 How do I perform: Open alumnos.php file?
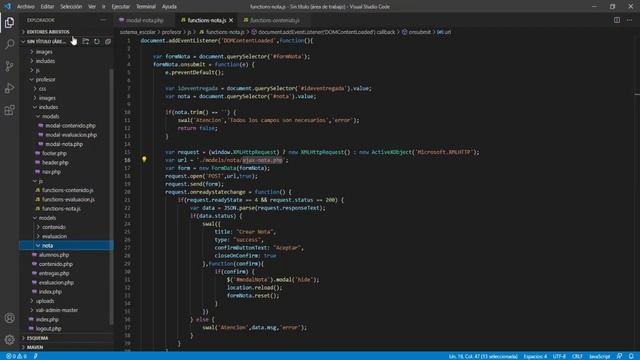click(54, 255)
